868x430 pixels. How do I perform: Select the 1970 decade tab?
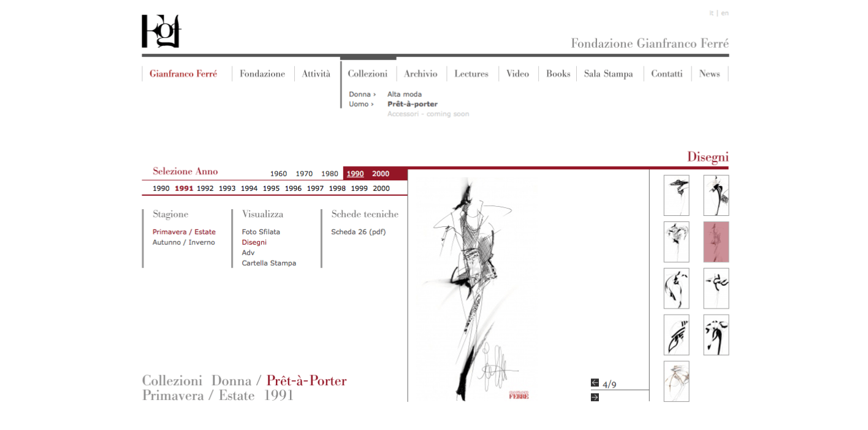304,174
